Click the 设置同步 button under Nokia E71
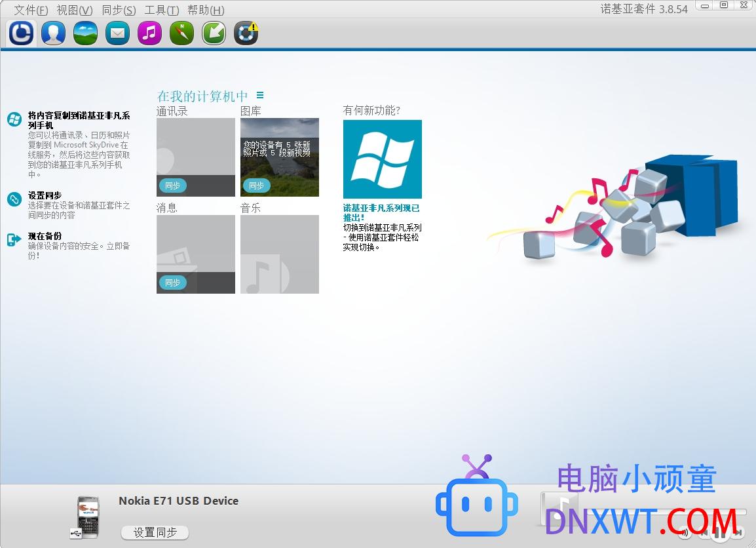756x548 pixels. click(155, 532)
